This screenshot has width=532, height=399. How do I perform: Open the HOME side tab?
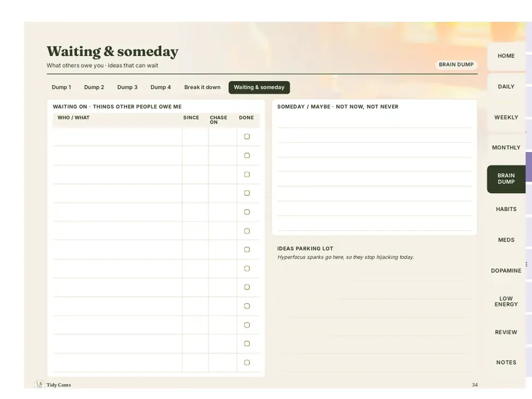506,56
